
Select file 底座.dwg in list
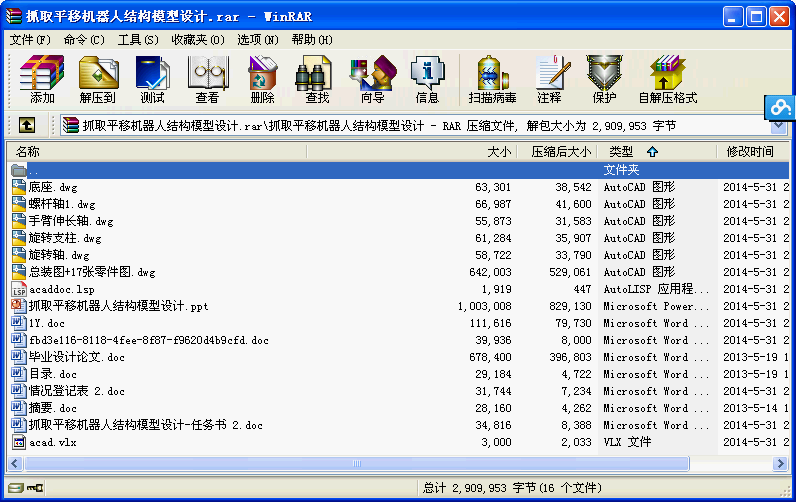pos(53,187)
